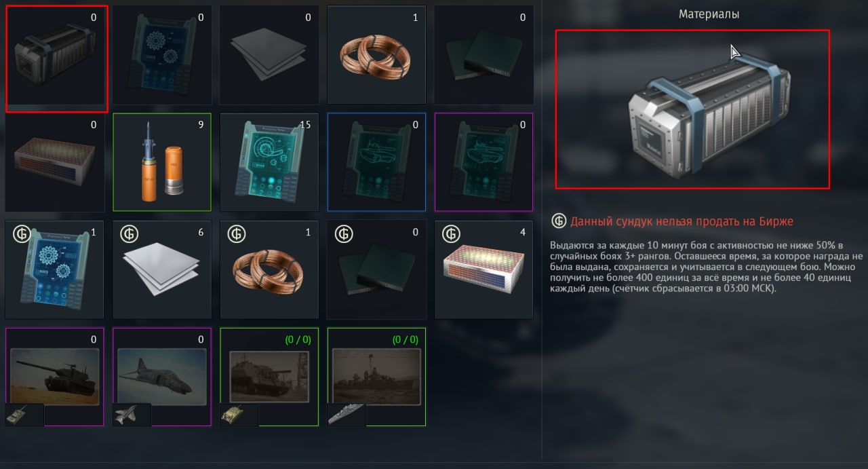868x469 pixels.
Task: Open the purple-framed tank vehicle card
Action: (x=55, y=377)
